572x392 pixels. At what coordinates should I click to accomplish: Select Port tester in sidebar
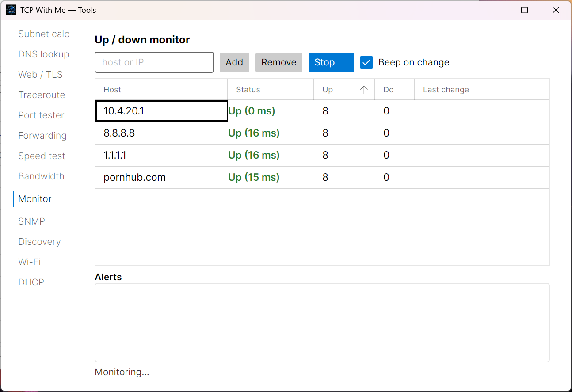(41, 115)
